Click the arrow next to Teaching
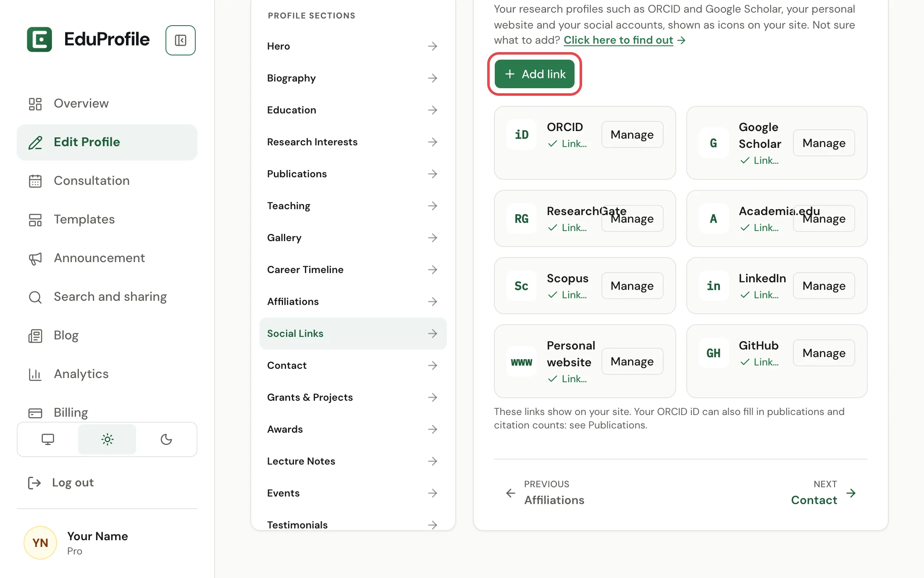924x578 pixels. [433, 206]
